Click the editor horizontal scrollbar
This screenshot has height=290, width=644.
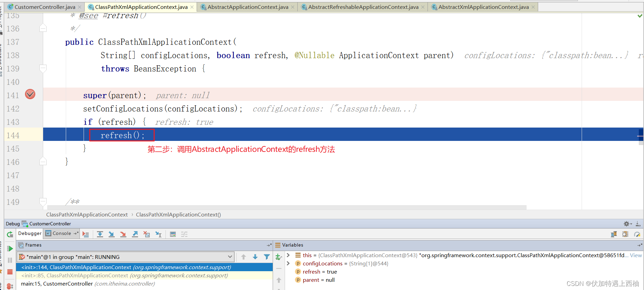click(x=287, y=207)
